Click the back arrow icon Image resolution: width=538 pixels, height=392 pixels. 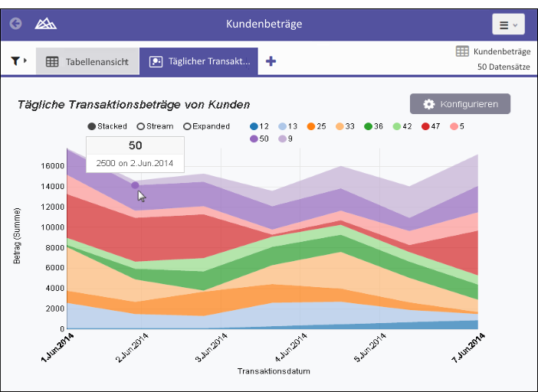click(x=16, y=24)
